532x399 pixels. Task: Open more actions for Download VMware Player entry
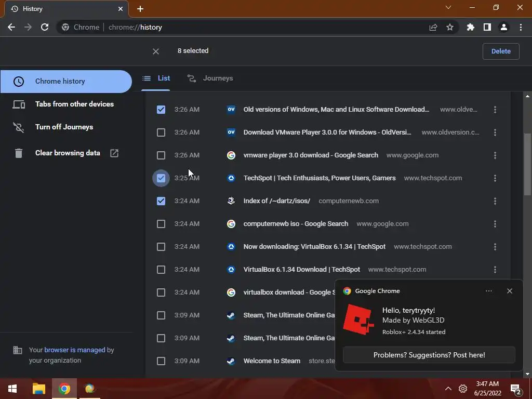495,132
